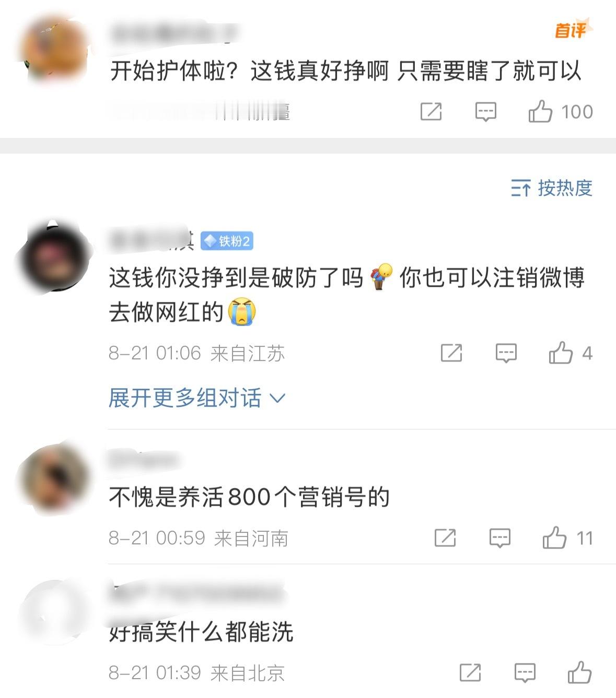This screenshot has height=698, width=616.
Task: Share the comment from Jiangsu
Action: (x=451, y=353)
